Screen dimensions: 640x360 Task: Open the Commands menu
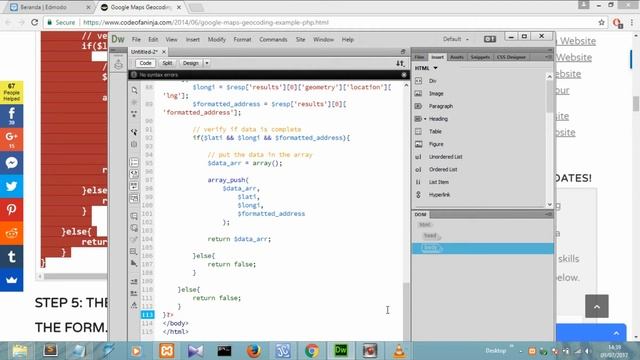[273, 40]
